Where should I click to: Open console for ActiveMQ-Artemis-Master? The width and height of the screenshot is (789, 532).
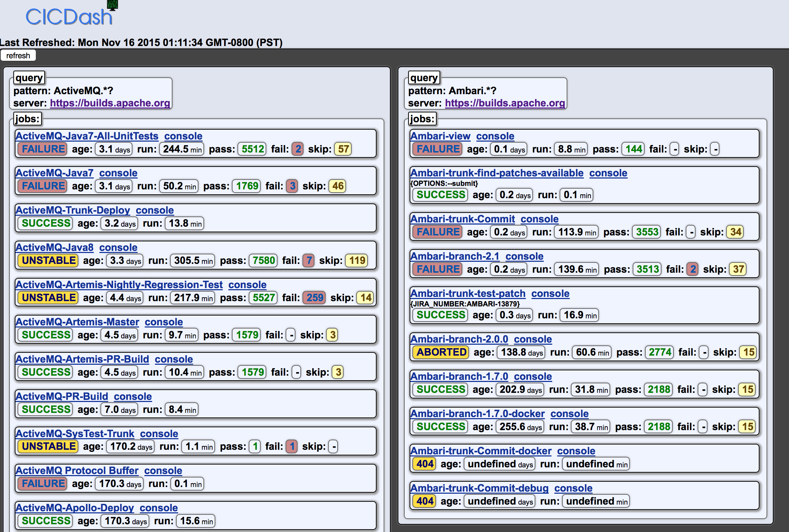(164, 322)
